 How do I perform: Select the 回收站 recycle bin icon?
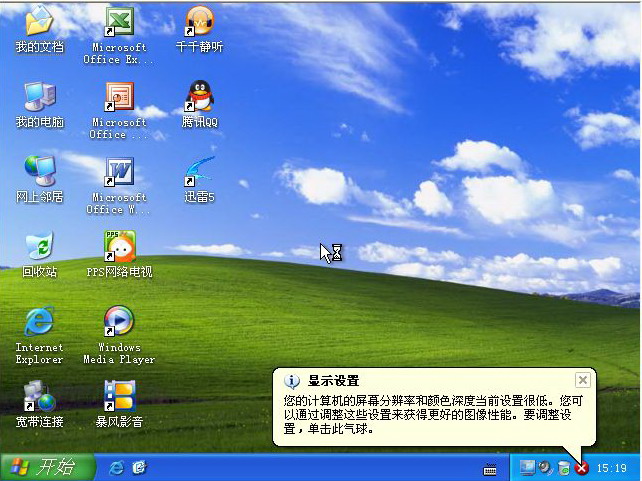[x=39, y=255]
